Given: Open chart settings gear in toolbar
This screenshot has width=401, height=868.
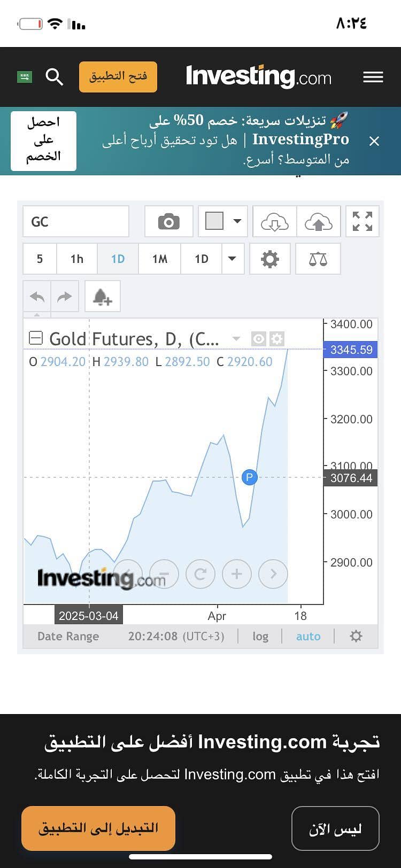Looking at the screenshot, I should pyautogui.click(x=270, y=259).
